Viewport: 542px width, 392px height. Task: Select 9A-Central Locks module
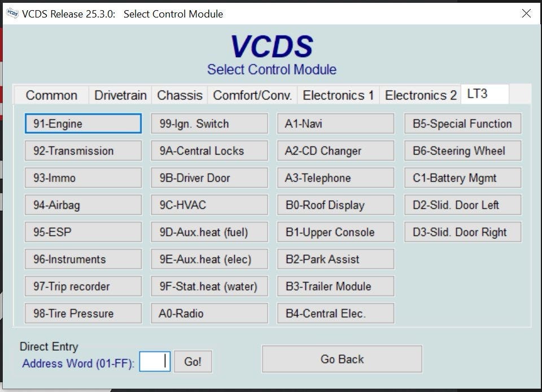pos(209,150)
